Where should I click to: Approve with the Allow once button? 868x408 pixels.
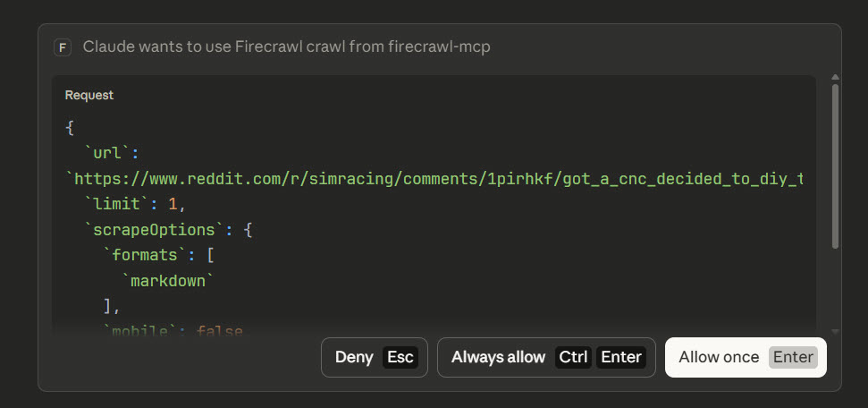(719, 357)
